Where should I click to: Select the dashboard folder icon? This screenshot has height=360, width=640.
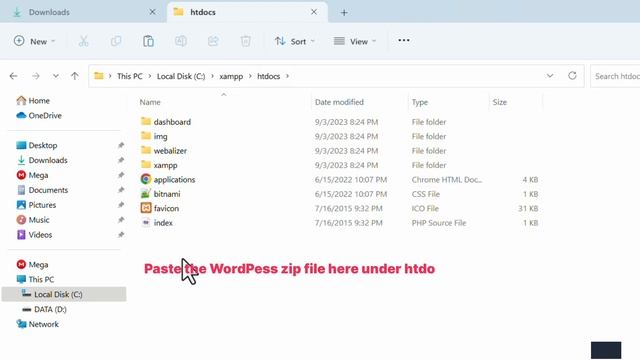[x=146, y=121]
